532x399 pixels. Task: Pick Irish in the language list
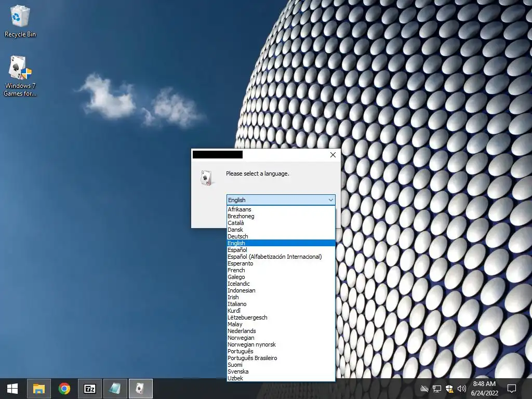point(281,297)
